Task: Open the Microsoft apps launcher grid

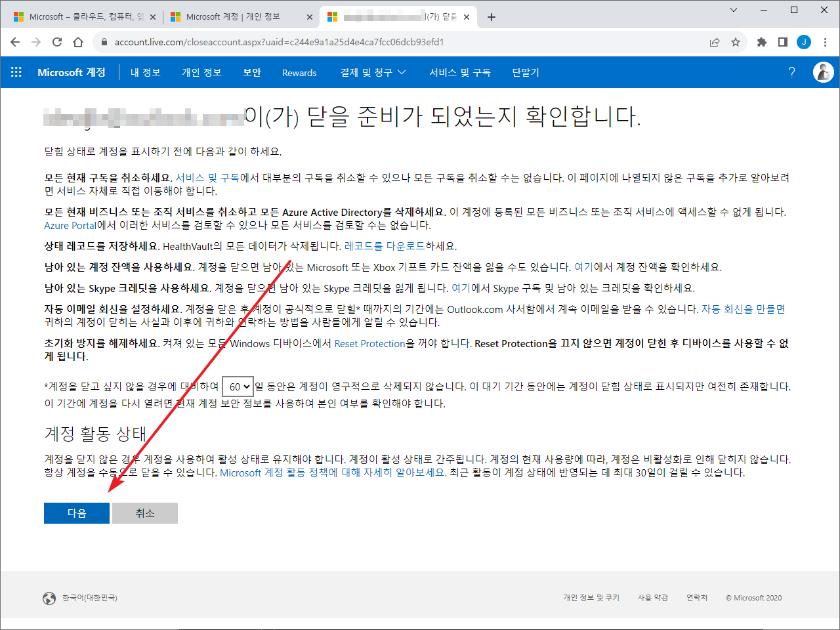Action: (x=16, y=72)
